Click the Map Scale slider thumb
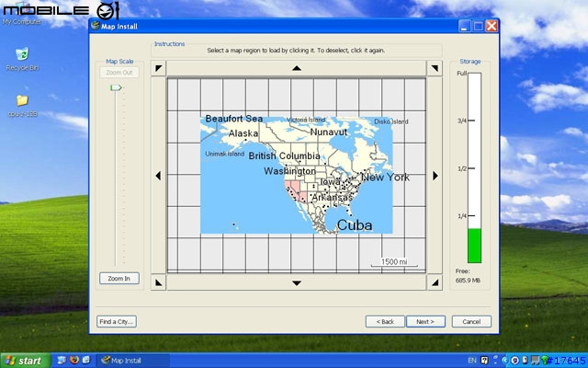 (x=116, y=88)
